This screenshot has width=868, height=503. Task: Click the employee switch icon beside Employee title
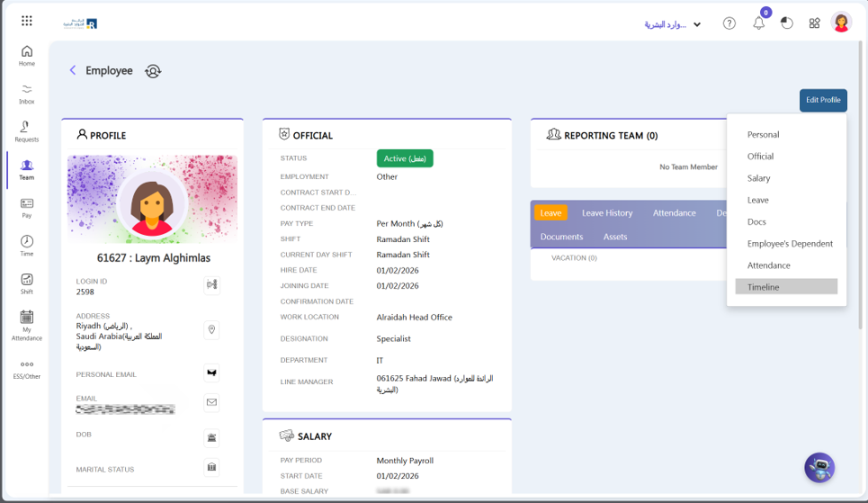[x=153, y=71]
